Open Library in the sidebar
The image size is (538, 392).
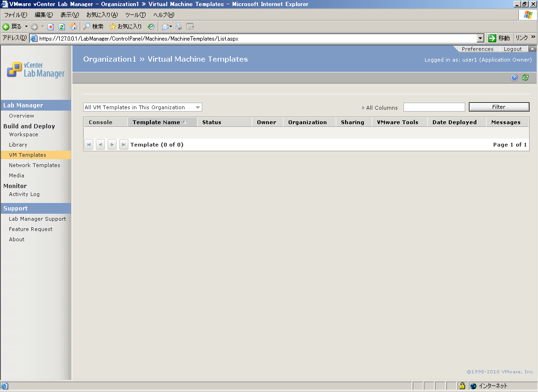tap(18, 145)
